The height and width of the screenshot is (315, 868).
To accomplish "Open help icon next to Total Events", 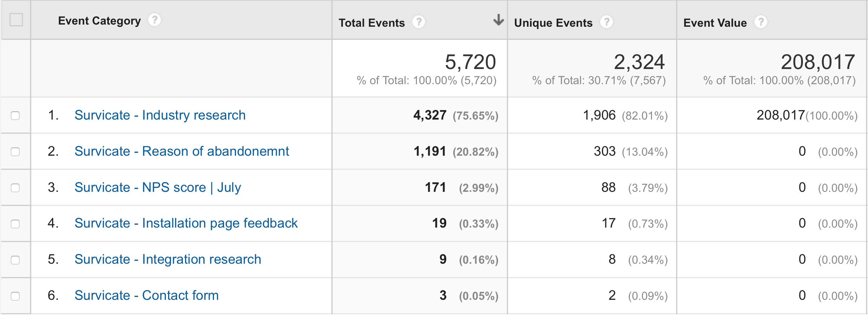I will click(418, 22).
